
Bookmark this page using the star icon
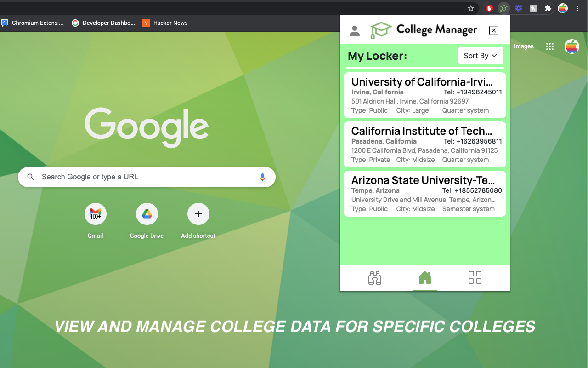(x=471, y=8)
